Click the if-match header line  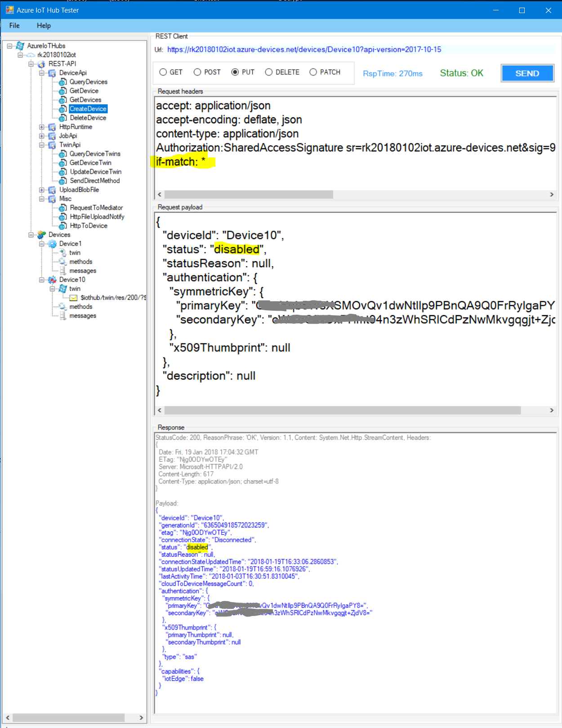pos(181,162)
